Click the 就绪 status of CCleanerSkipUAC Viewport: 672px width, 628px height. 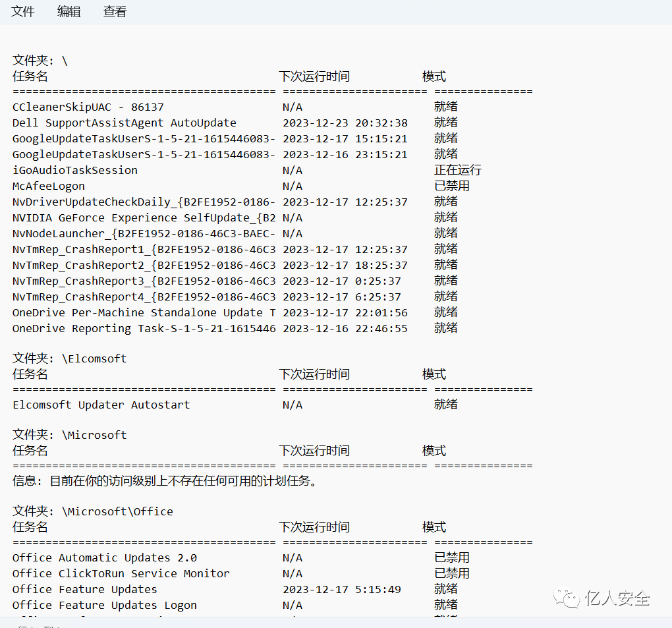point(446,107)
